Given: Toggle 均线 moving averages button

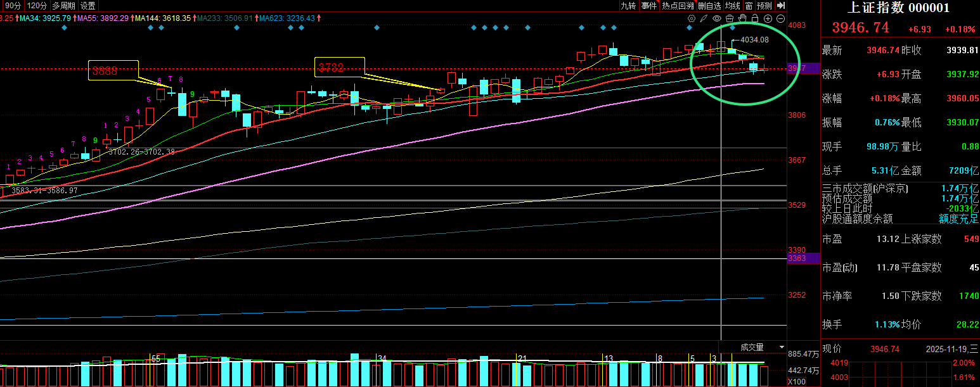Looking at the screenshot, I should 733,6.
